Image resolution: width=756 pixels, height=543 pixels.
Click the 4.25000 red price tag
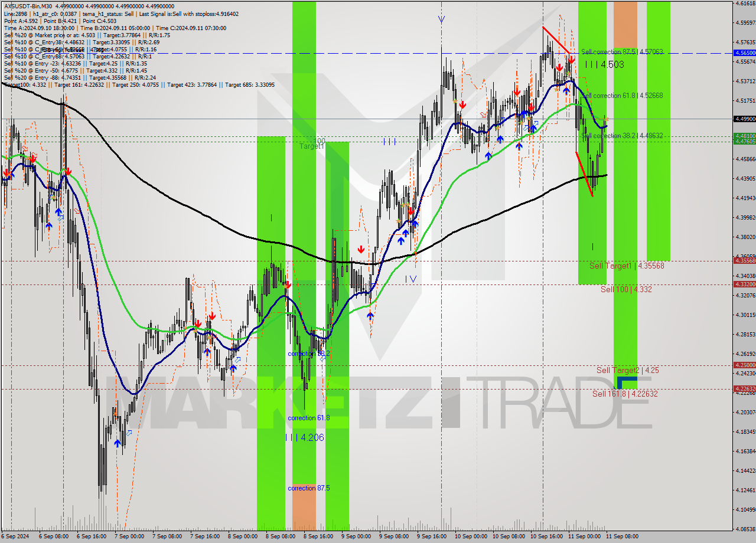tap(744, 365)
